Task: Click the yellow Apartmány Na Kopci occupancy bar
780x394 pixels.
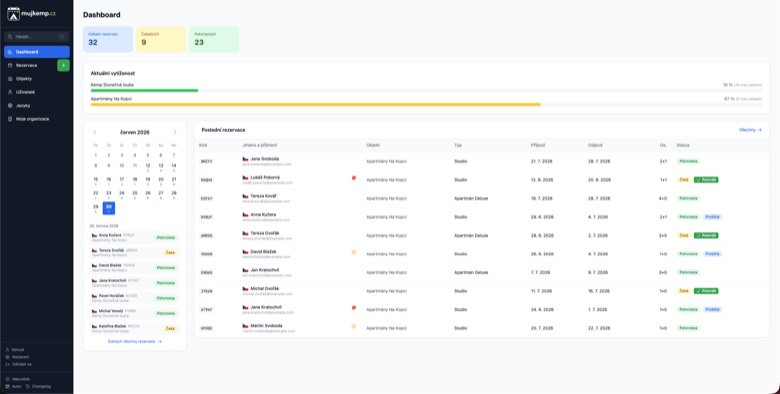Action: tap(315, 104)
